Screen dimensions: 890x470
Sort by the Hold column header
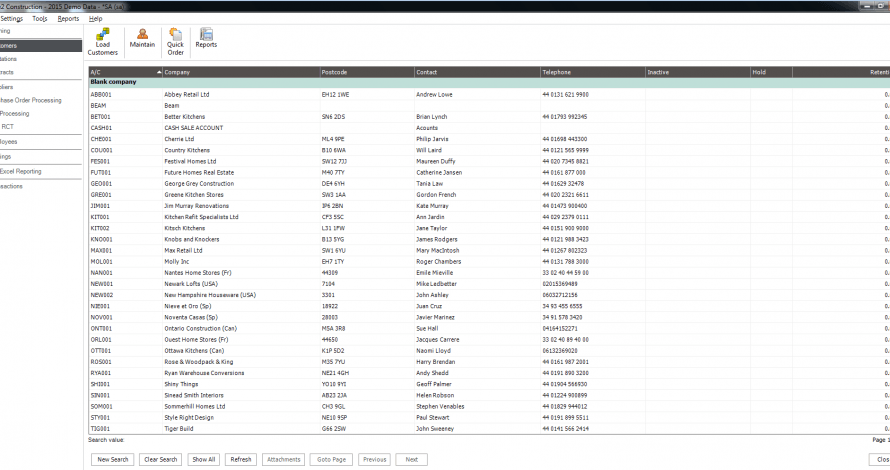tap(771, 72)
